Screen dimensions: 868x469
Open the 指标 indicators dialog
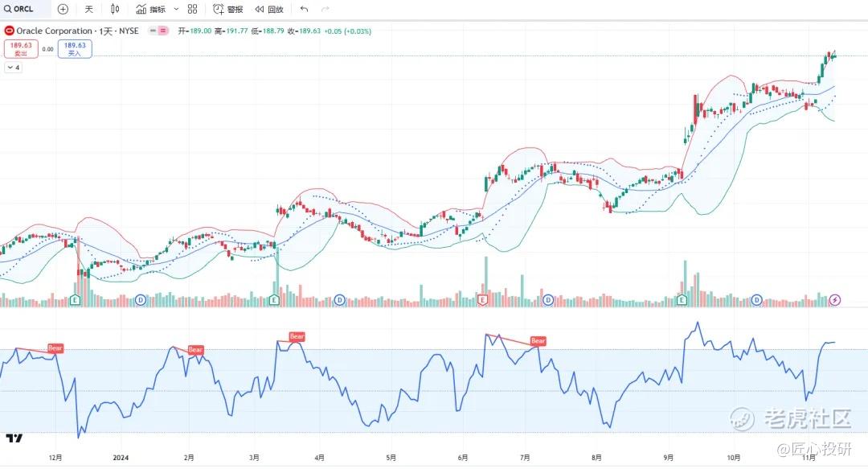[x=150, y=9]
